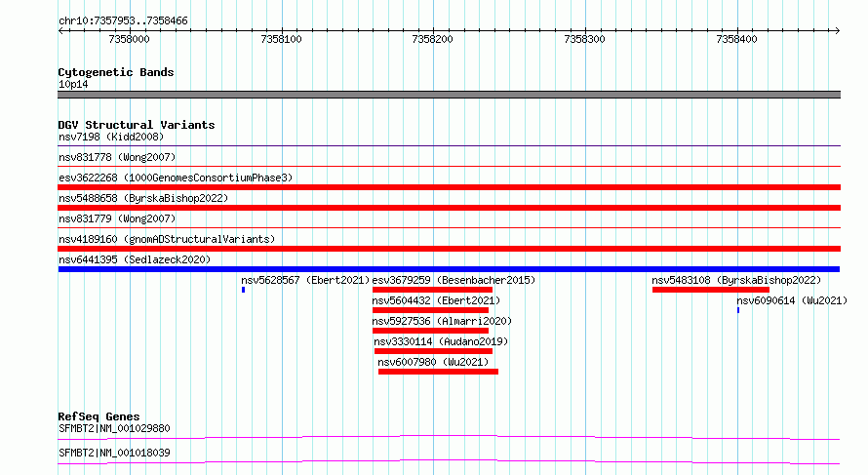Click the nsv831778 (Wong2007) variant label
The image size is (868, 475).
117,157
